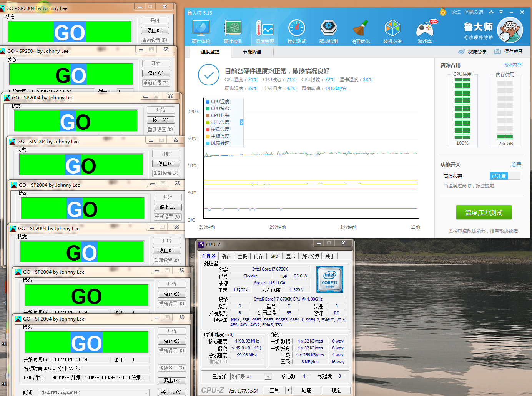Select 温度管理 temperature management icon
The image size is (532, 396).
tap(265, 32)
